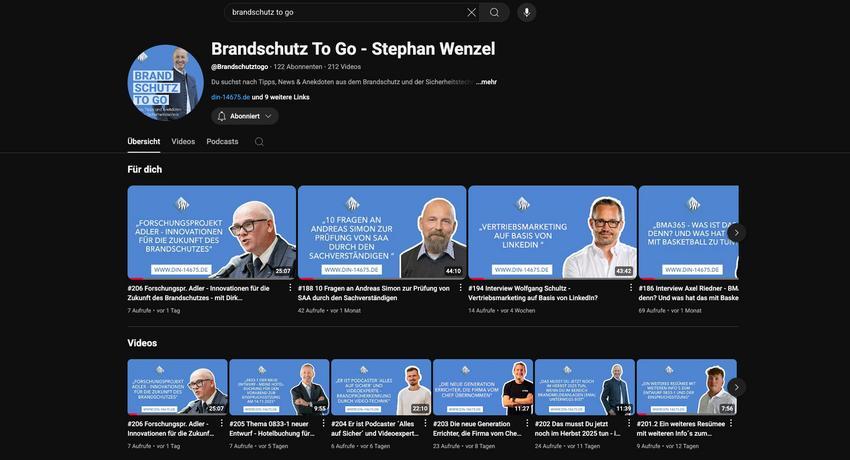Open title '#205 Thema 0833-1 neuer Entwurf'

coord(272,429)
